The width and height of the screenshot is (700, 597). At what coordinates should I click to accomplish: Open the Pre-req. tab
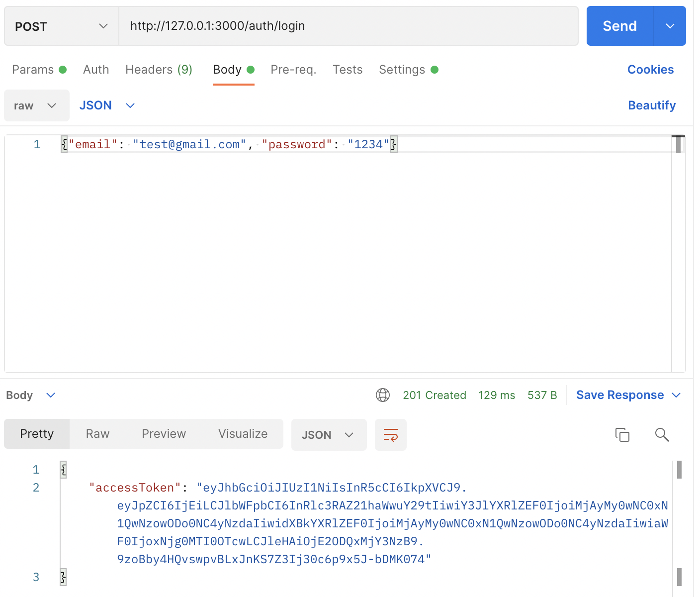pyautogui.click(x=293, y=70)
